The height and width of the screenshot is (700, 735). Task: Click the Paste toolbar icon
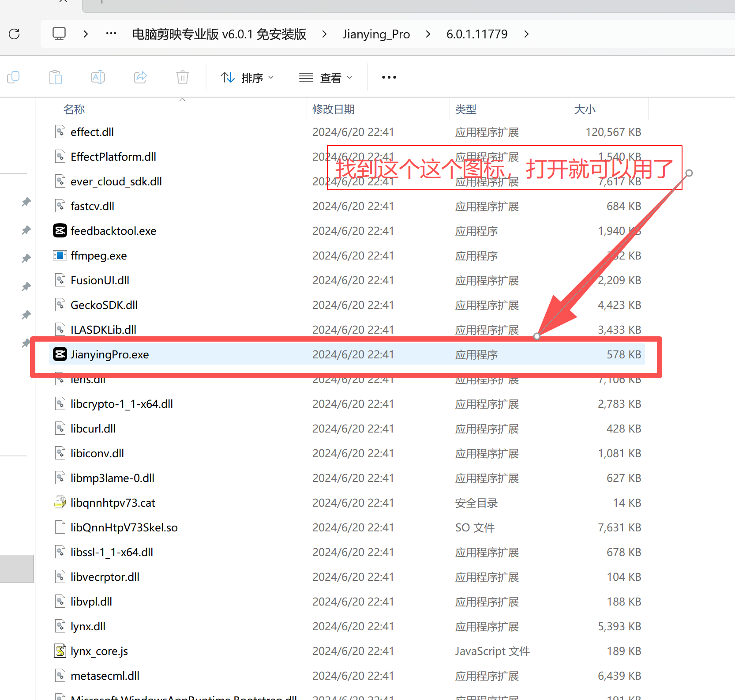coord(56,78)
